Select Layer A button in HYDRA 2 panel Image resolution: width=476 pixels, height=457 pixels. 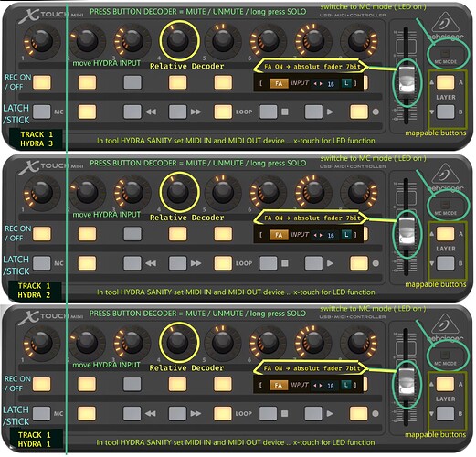coord(445,234)
